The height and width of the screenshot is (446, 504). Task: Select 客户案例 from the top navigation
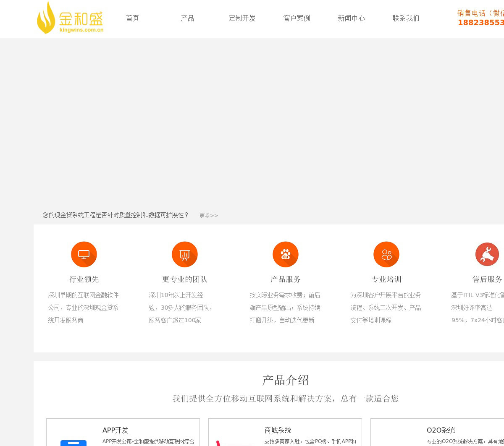click(297, 18)
